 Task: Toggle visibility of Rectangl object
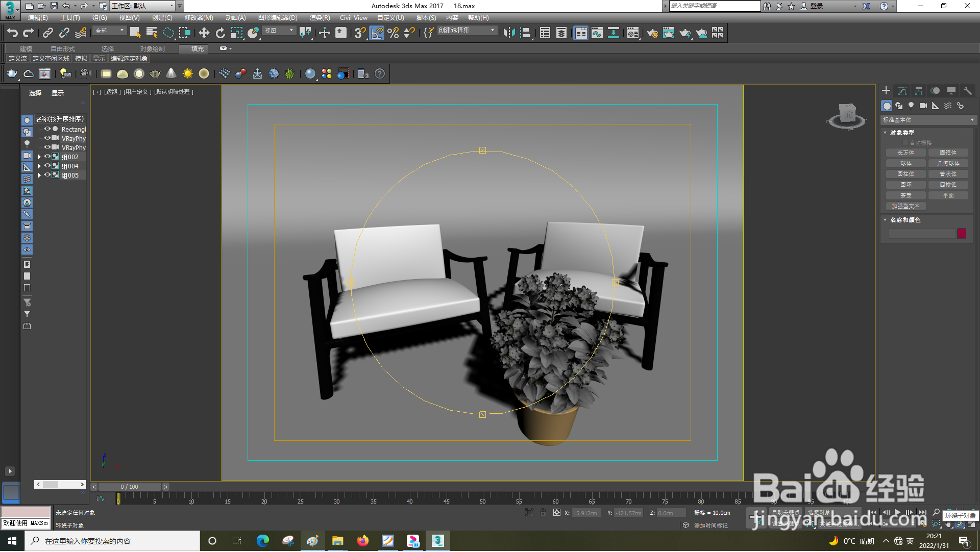pos(47,129)
